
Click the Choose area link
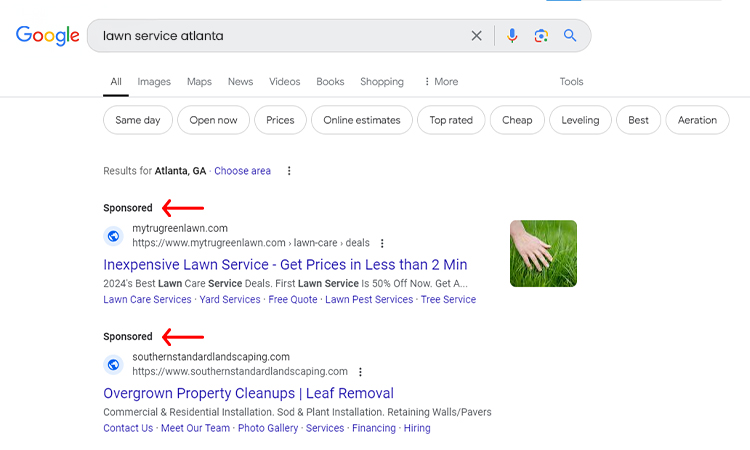tap(242, 171)
